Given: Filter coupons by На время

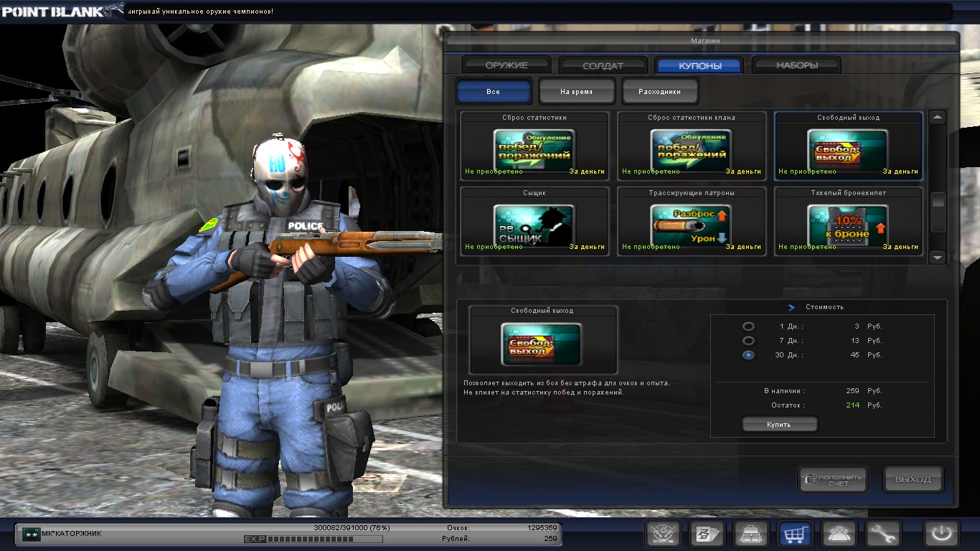Looking at the screenshot, I should pyautogui.click(x=577, y=92).
